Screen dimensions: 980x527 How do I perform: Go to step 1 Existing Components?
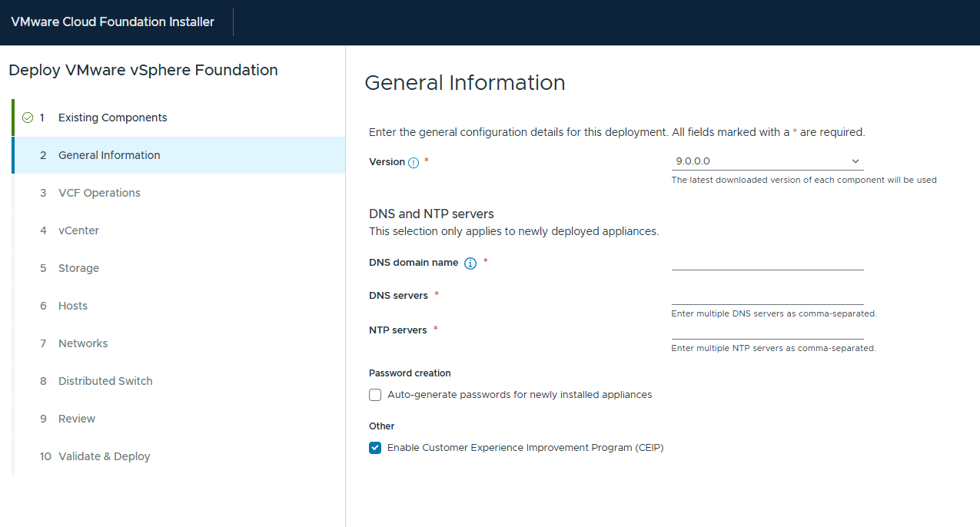112,118
